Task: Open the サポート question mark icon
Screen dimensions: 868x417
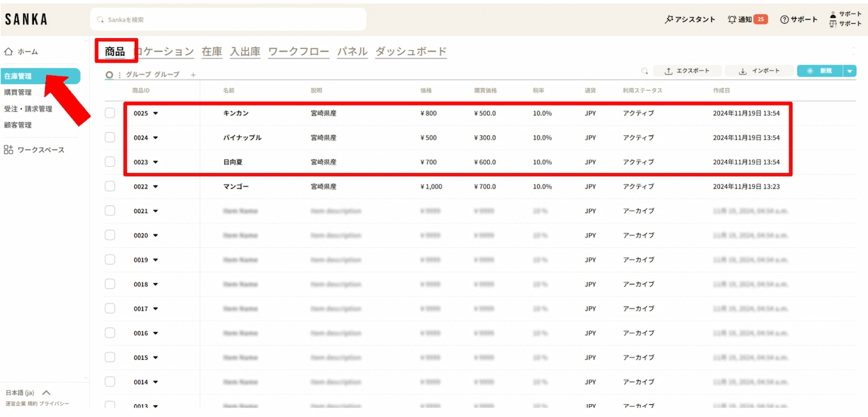Action: click(x=785, y=20)
